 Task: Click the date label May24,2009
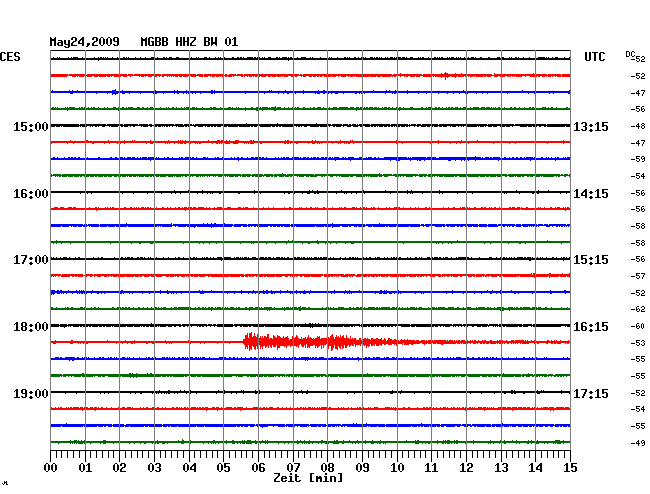point(85,42)
